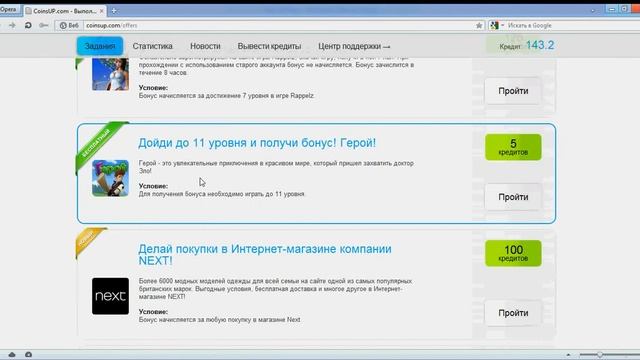Click the 5 кредитов reward badge

tap(513, 147)
